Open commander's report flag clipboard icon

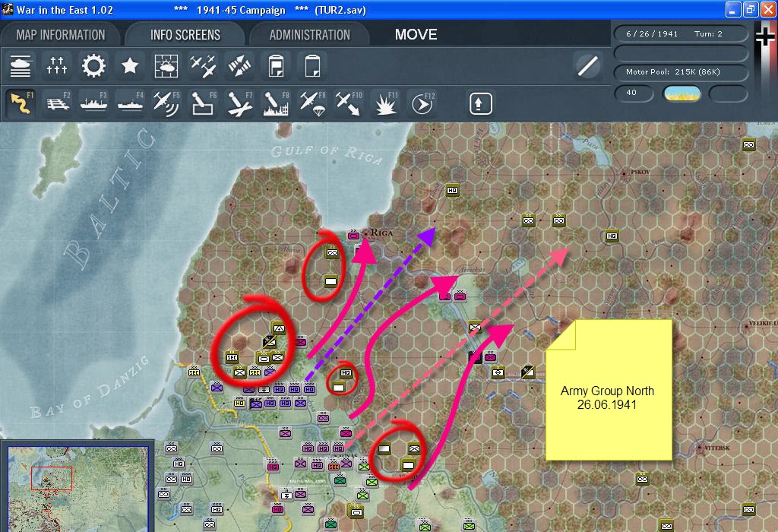point(275,66)
